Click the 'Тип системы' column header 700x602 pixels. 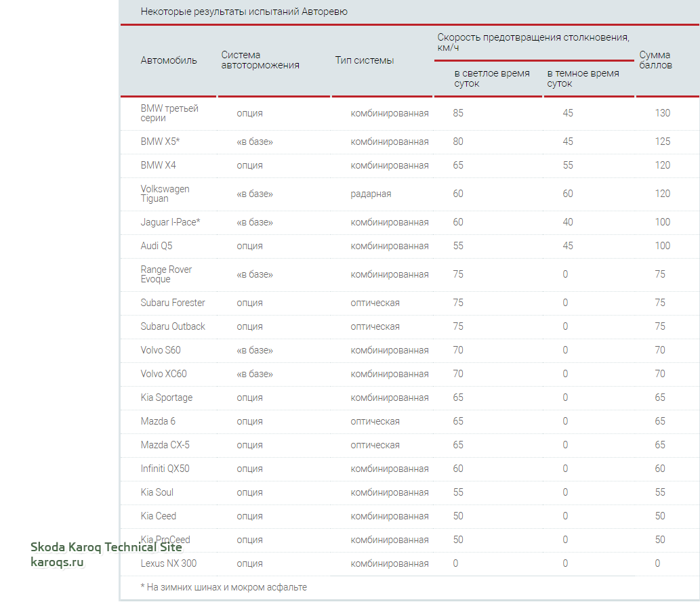(x=365, y=60)
